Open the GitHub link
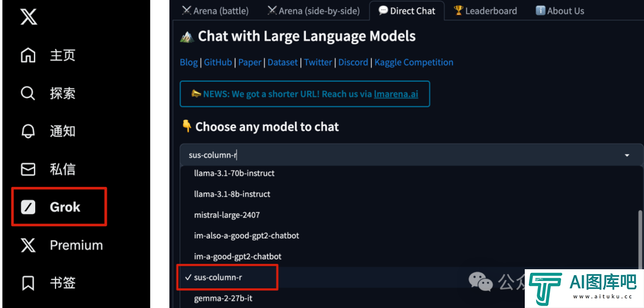Image resolution: width=644 pixels, height=308 pixels. [218, 63]
